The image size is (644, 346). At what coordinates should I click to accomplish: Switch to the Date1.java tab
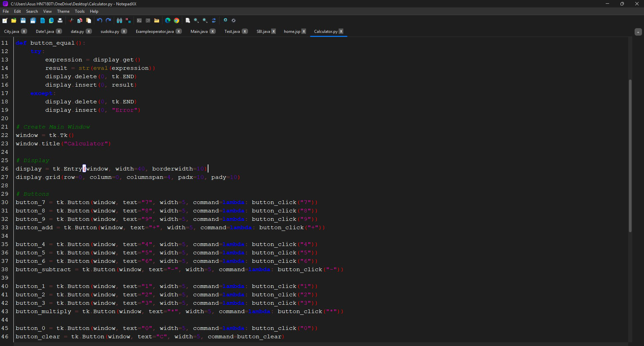pos(45,32)
